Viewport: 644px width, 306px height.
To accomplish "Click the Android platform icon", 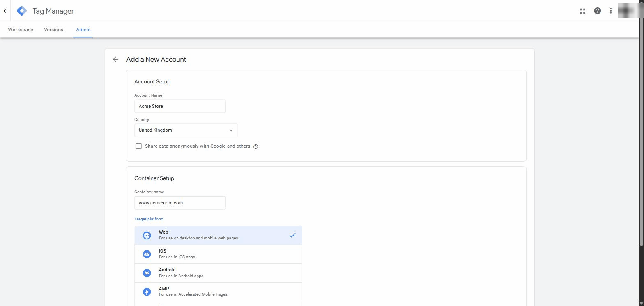I will (x=147, y=273).
